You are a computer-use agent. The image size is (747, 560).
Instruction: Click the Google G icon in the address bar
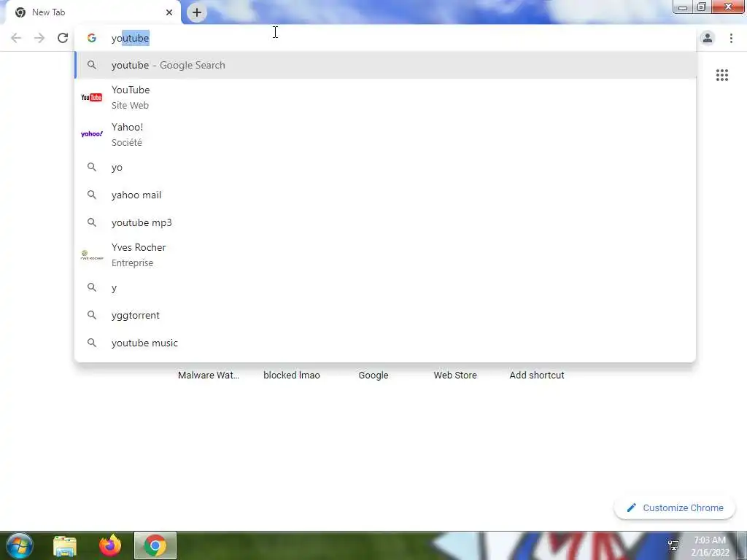click(91, 38)
